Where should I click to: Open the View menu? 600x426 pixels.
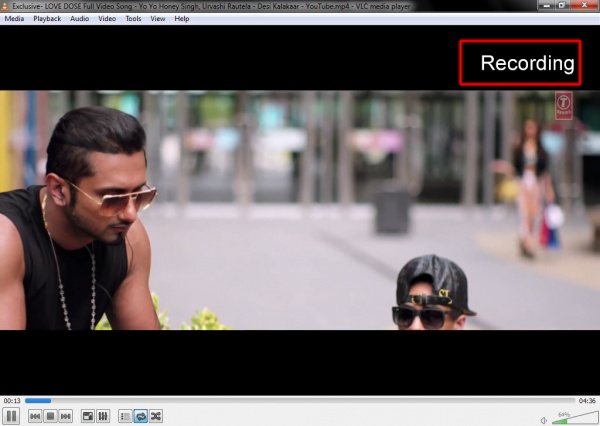[158, 19]
